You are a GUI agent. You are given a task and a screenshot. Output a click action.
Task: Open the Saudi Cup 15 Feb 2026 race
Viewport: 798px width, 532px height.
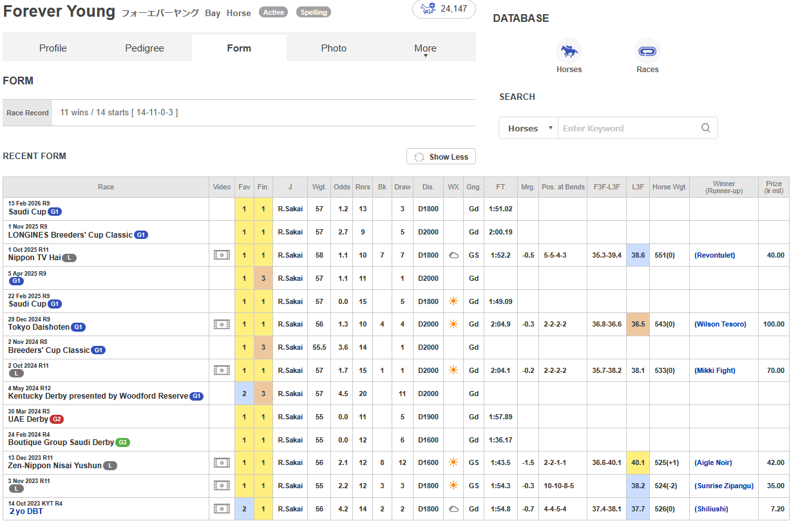[27, 212]
